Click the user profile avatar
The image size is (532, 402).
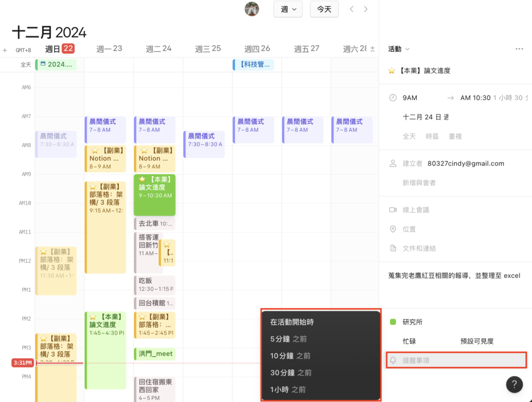click(252, 9)
